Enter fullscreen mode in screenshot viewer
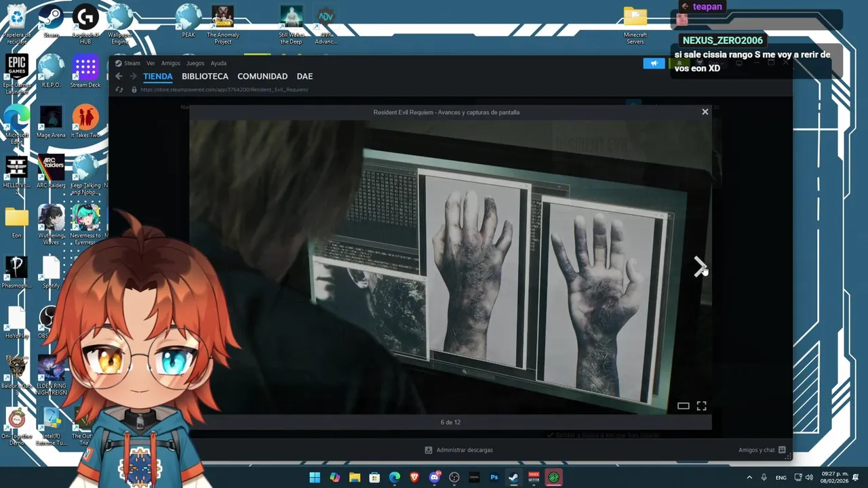Viewport: 868px width, 488px height. pyautogui.click(x=701, y=406)
